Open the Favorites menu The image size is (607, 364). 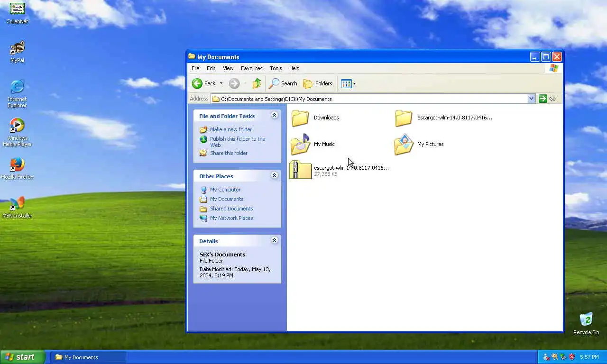pyautogui.click(x=251, y=68)
